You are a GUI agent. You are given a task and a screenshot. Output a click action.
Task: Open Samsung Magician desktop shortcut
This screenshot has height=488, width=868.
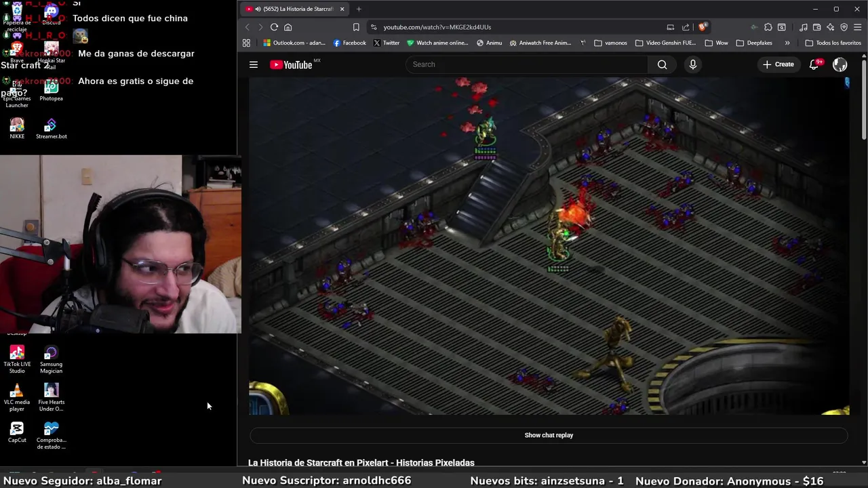tap(51, 359)
